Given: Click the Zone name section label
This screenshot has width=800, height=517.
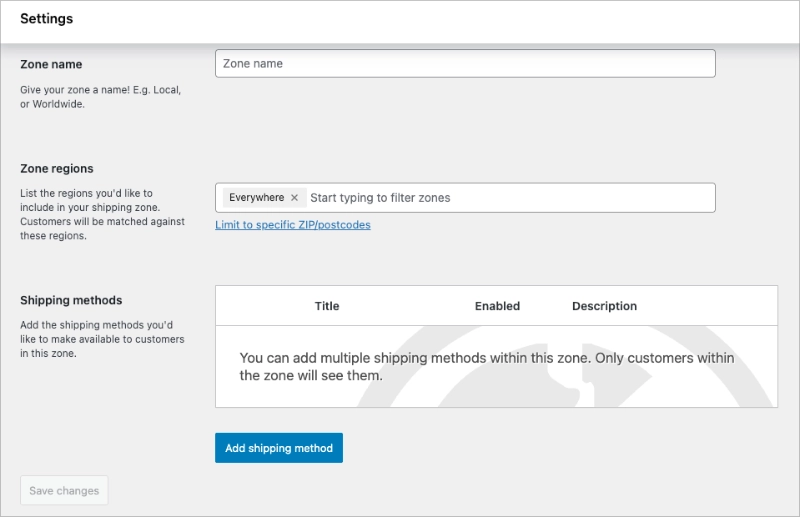Looking at the screenshot, I should point(51,64).
